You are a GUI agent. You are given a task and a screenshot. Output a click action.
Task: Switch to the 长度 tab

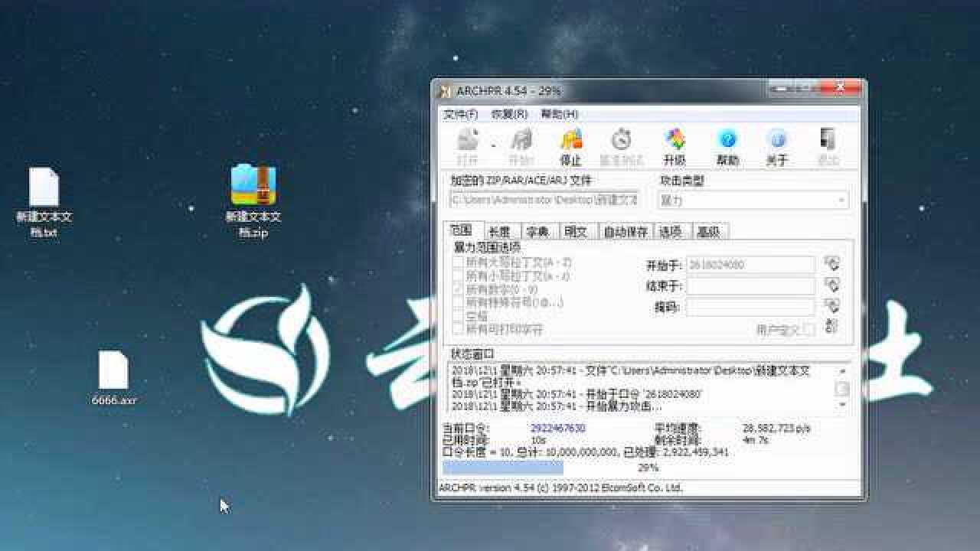tap(499, 232)
